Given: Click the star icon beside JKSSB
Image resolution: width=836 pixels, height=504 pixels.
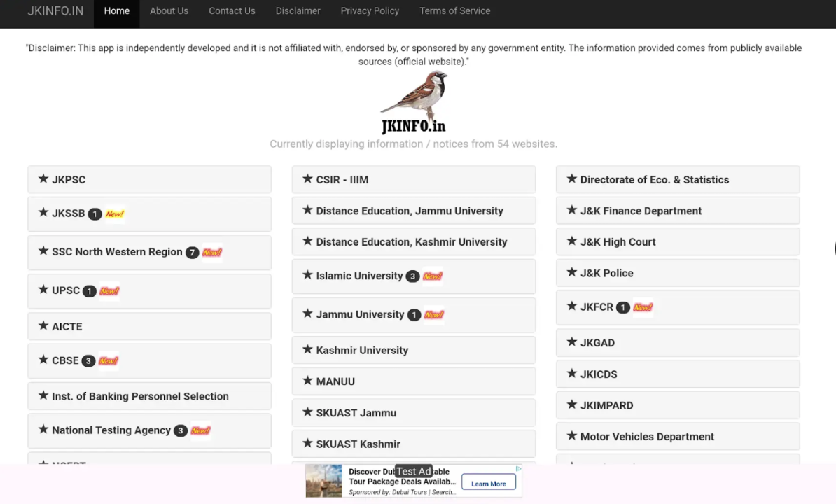Looking at the screenshot, I should point(43,213).
